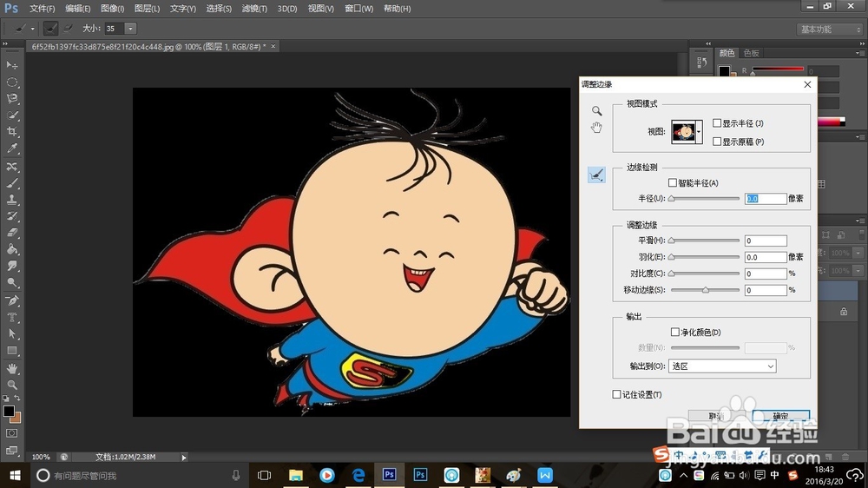868x488 pixels.
Task: Select the Quick Selection tool
Action: tap(11, 115)
